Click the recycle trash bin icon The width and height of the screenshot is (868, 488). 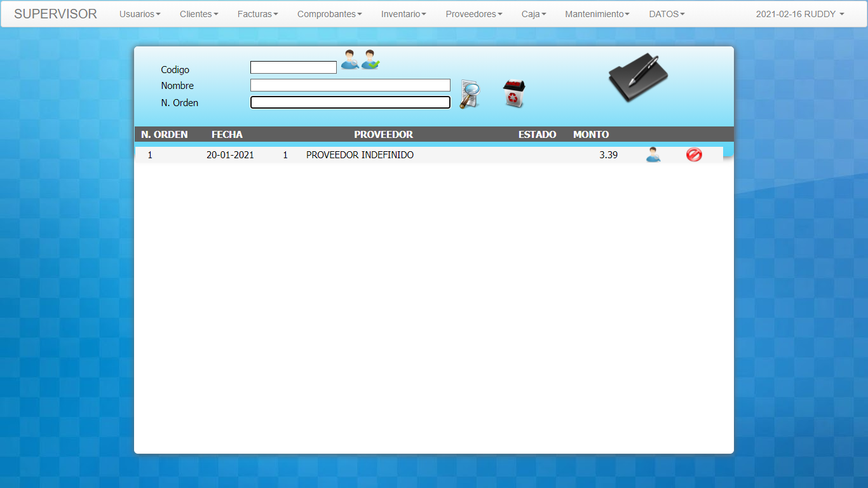click(513, 93)
